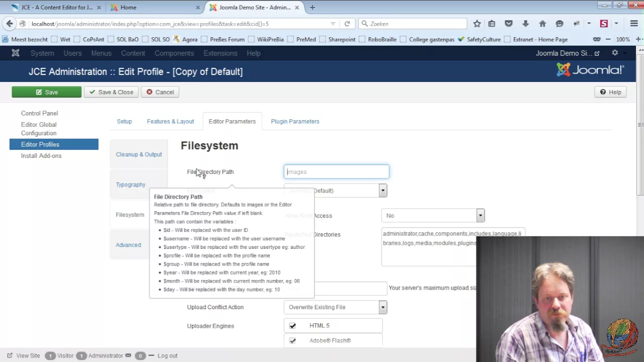Close the Home browser tab
This screenshot has height=362, width=644.
tap(198, 7)
